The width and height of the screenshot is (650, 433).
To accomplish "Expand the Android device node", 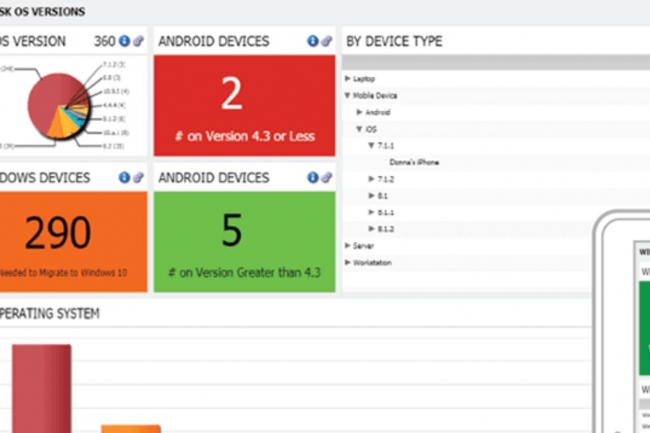I will point(355,113).
